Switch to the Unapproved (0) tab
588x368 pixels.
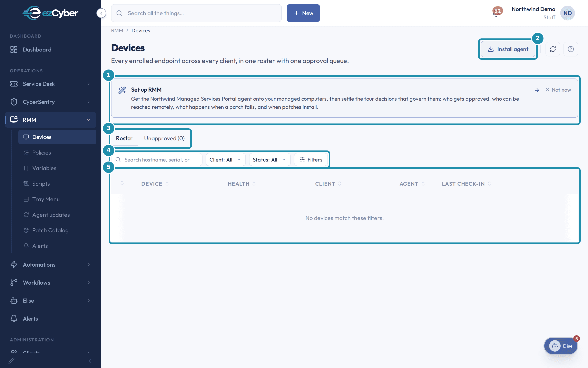164,138
